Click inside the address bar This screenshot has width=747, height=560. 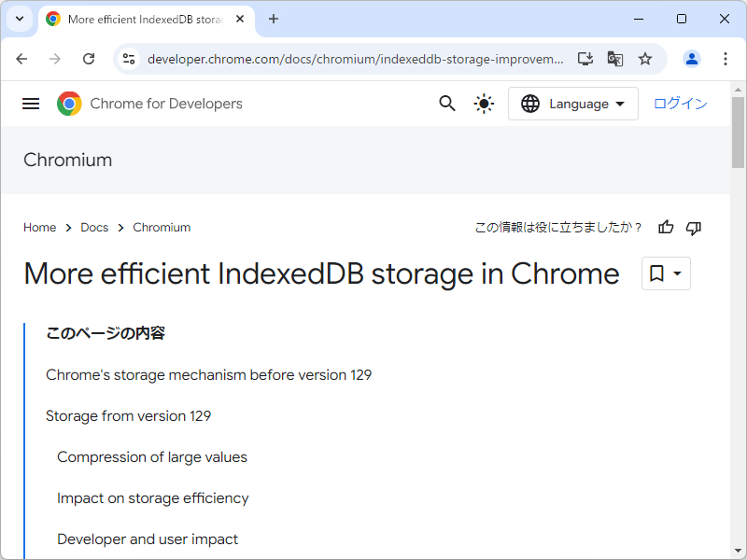[355, 58]
